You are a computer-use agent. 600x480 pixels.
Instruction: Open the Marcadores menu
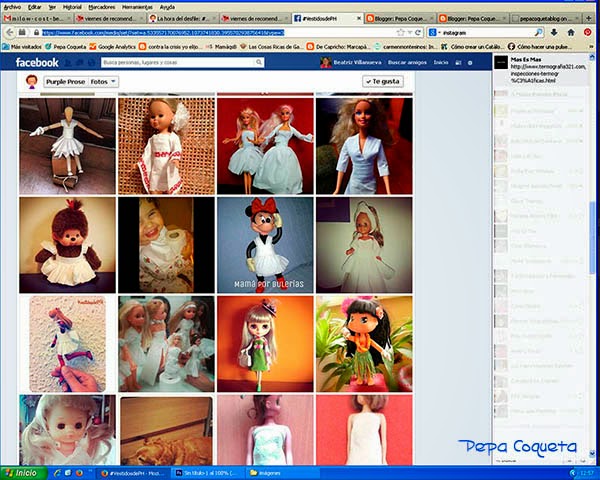pyautogui.click(x=102, y=7)
